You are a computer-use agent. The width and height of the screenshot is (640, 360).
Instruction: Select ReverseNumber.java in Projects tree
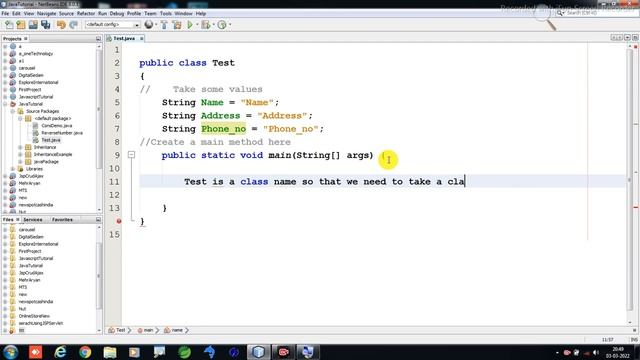pos(62,133)
